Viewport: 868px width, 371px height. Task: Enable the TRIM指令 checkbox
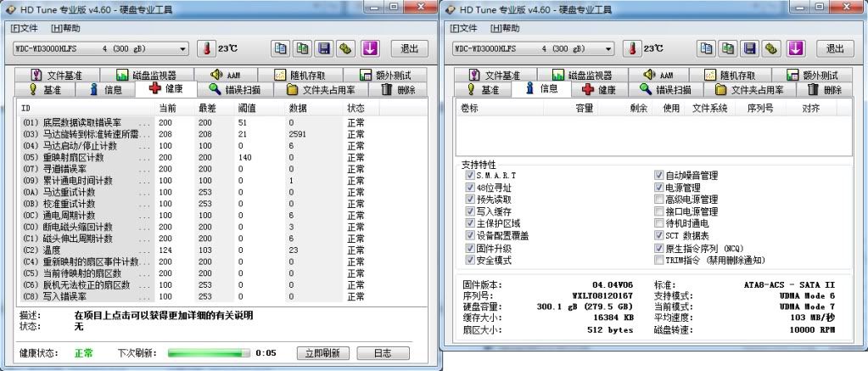[x=658, y=260]
